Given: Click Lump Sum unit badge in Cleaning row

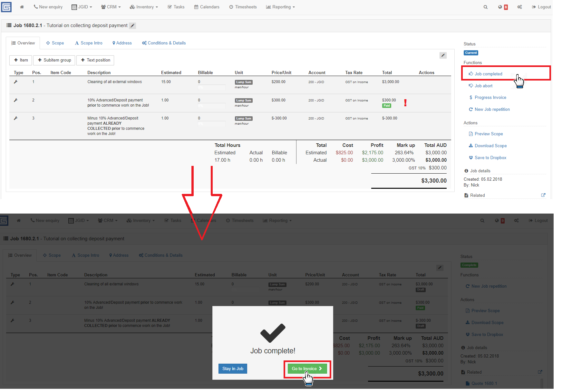Looking at the screenshot, I should [244, 82].
